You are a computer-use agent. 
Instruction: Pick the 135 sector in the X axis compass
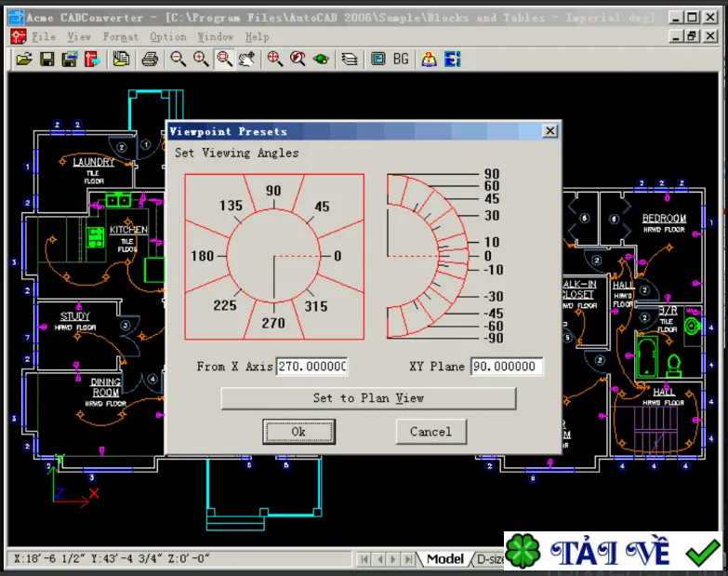pos(232,206)
